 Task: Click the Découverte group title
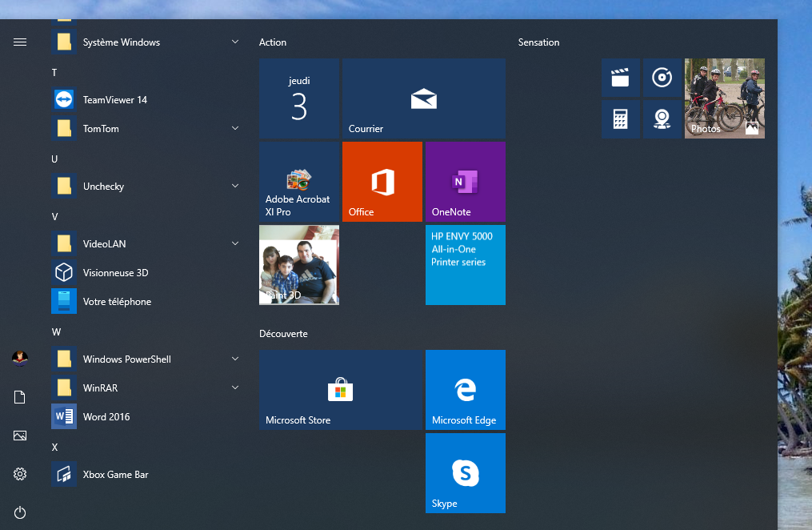[283, 334]
